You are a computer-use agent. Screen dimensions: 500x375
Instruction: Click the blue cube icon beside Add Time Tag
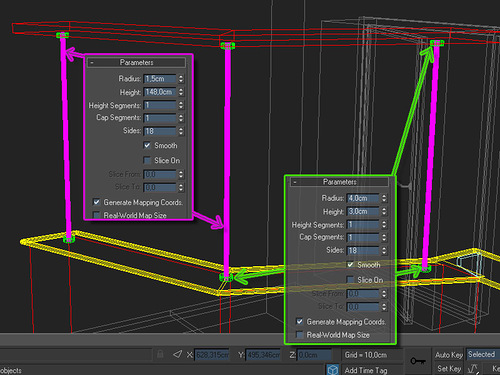click(x=333, y=370)
